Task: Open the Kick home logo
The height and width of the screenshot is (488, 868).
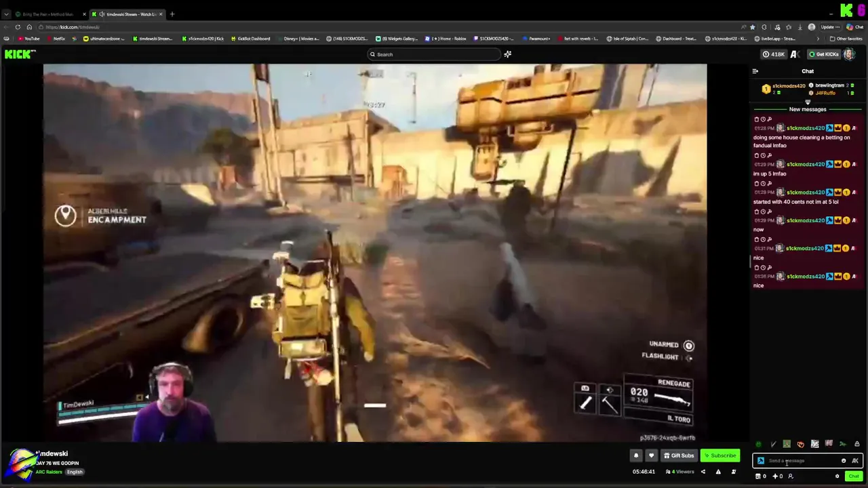Action: coord(20,54)
